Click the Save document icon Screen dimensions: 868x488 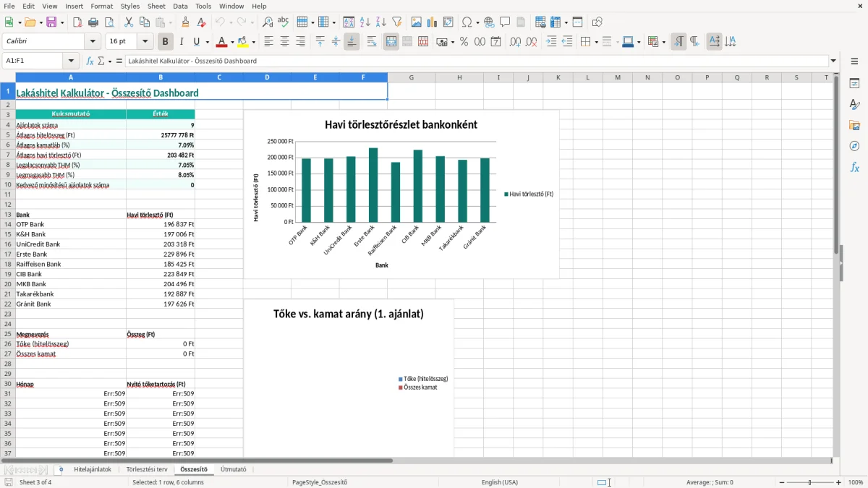coord(51,22)
